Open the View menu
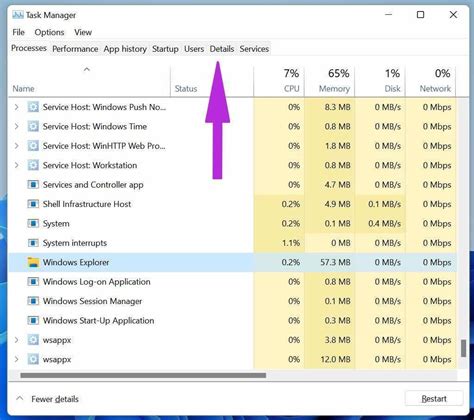474x420 pixels. (x=83, y=32)
